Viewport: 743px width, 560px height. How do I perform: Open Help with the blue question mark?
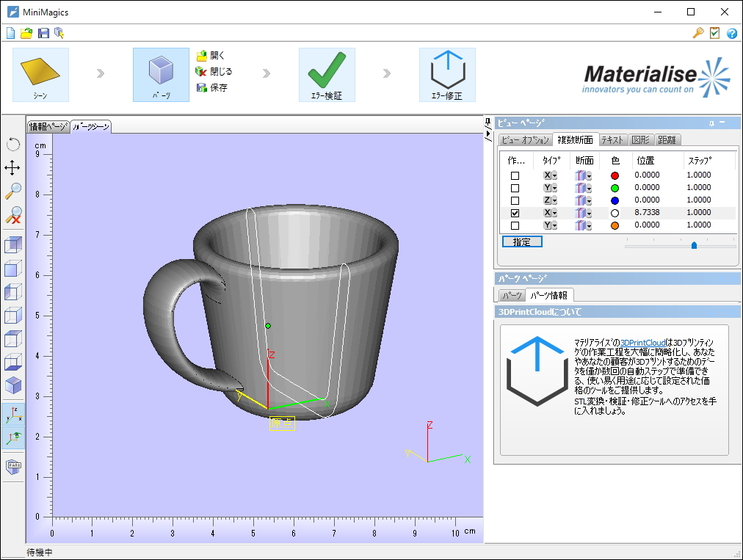732,33
